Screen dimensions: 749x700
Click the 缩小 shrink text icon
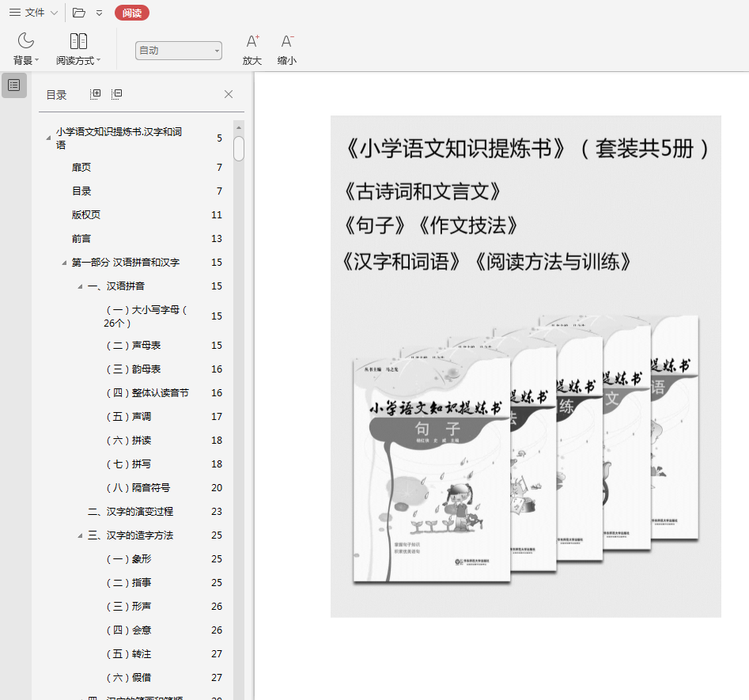(286, 42)
